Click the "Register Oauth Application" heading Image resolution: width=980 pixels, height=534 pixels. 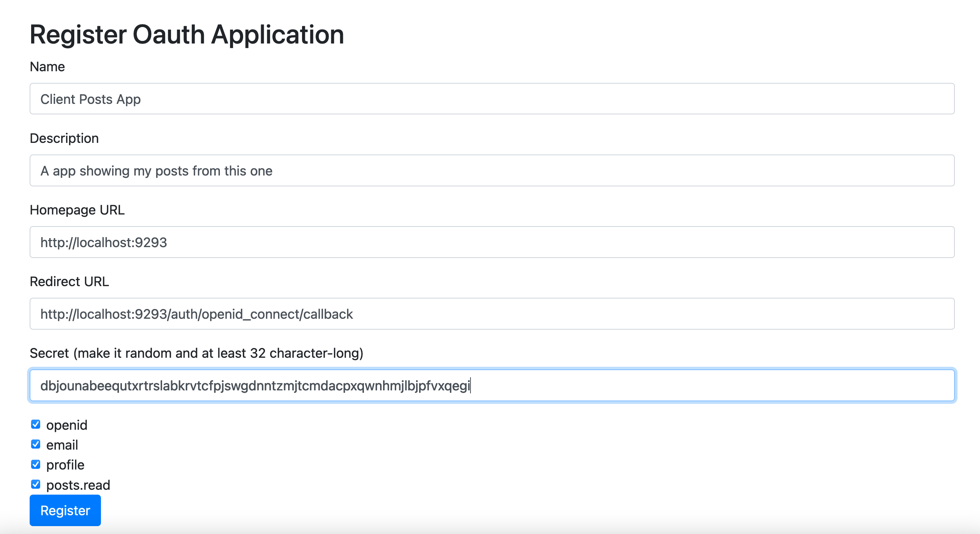tap(186, 34)
